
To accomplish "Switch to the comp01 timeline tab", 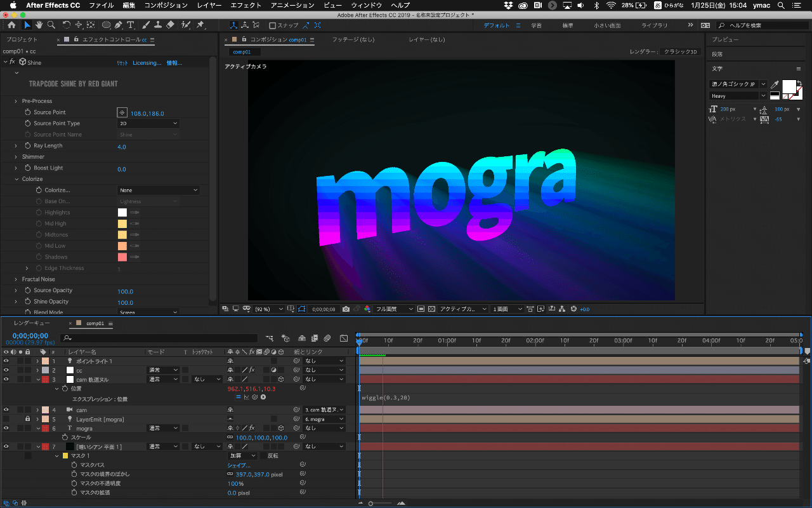I will [x=95, y=323].
